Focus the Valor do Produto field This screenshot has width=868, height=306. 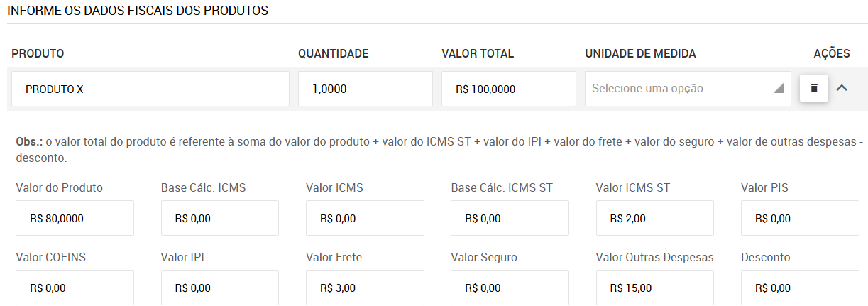[x=75, y=218]
